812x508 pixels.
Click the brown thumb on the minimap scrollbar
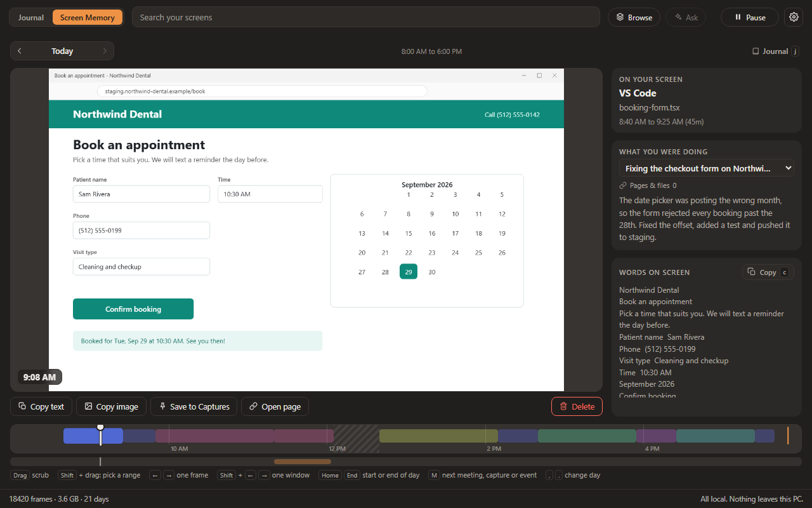pyautogui.click(x=303, y=462)
